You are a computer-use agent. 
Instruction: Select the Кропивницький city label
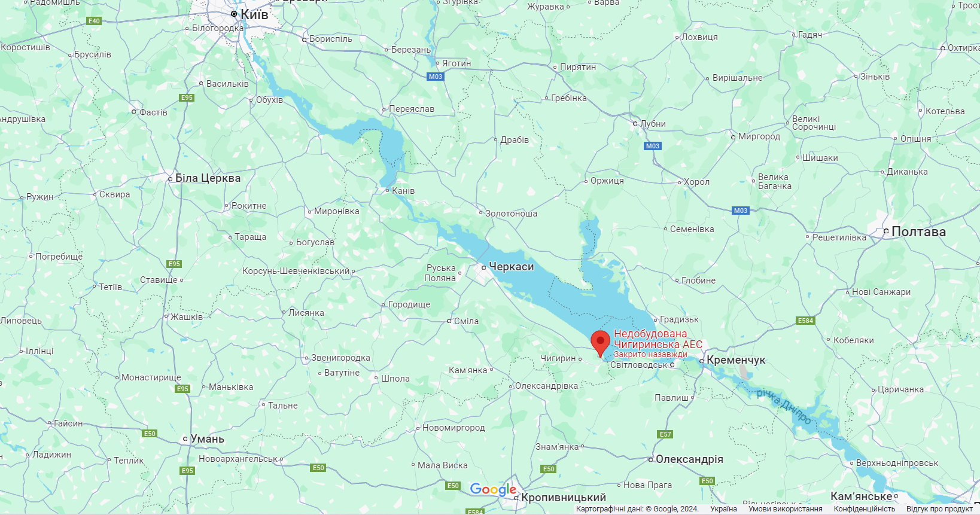coord(563,498)
